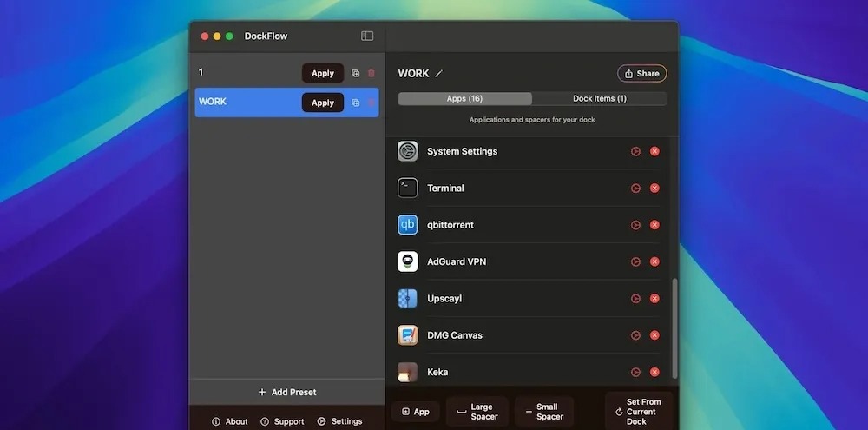Remove System Settings with red X

coord(654,151)
